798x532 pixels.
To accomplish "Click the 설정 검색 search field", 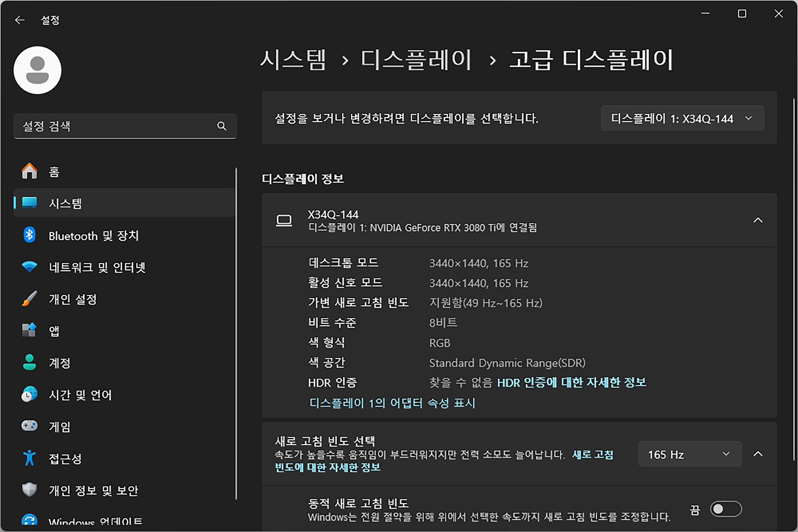I will coord(115,126).
